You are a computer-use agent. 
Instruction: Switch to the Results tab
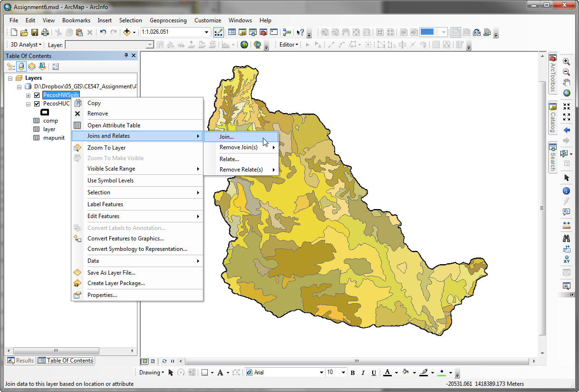point(20,361)
